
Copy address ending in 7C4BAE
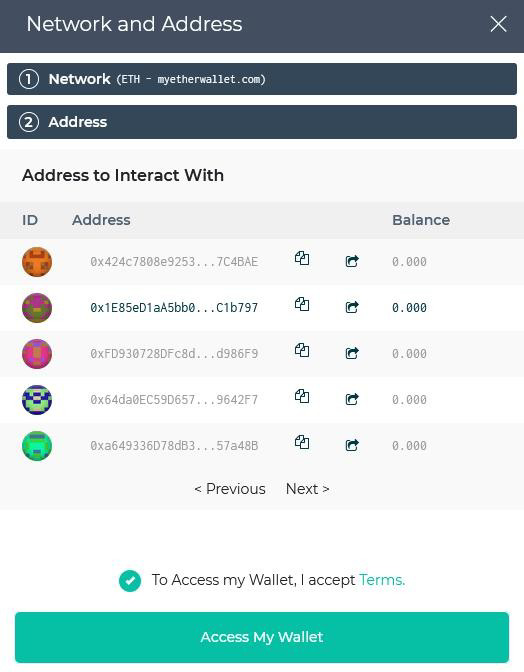pyautogui.click(x=302, y=258)
